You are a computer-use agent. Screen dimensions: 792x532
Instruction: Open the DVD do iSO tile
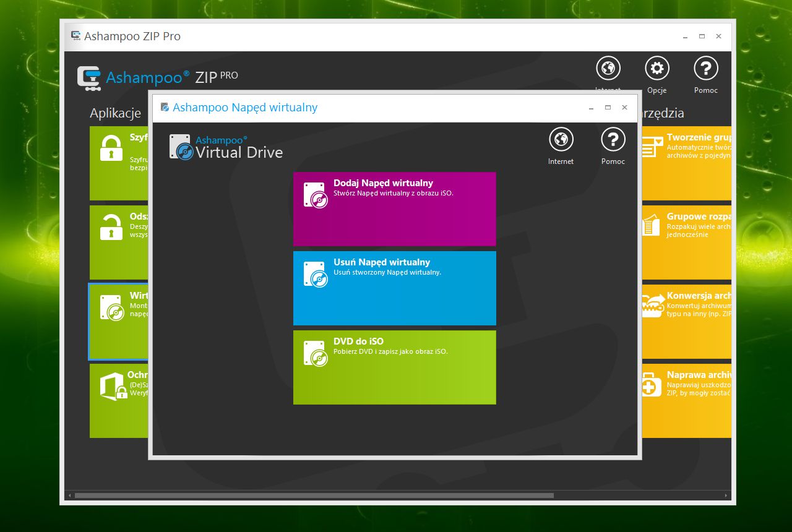pos(395,367)
